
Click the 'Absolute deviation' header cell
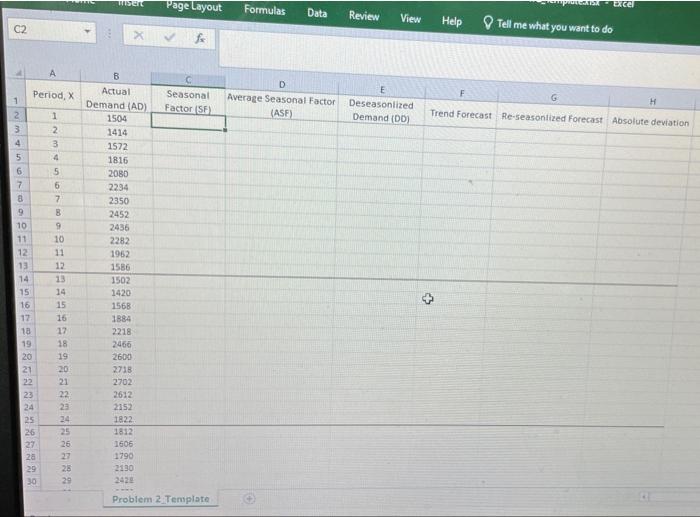[x=650, y=122]
